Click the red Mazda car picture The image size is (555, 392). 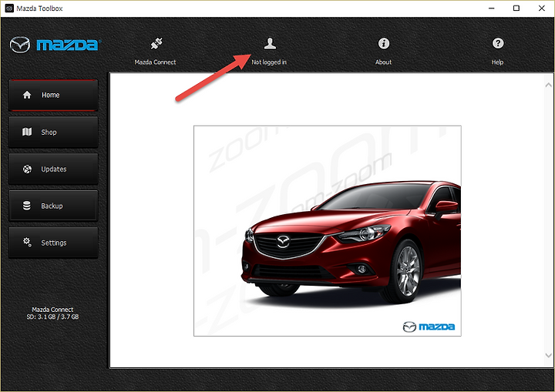pyautogui.click(x=328, y=231)
